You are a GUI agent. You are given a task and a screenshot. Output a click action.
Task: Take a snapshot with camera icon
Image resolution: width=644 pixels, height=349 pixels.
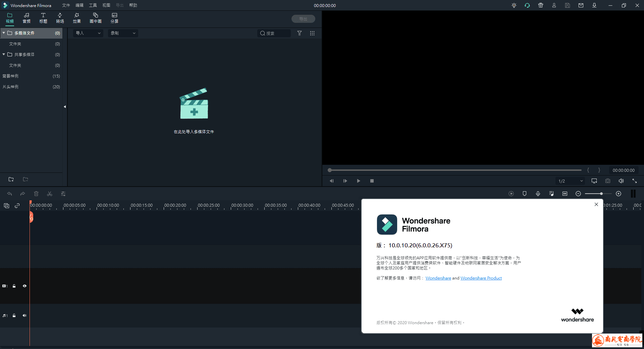coord(608,181)
